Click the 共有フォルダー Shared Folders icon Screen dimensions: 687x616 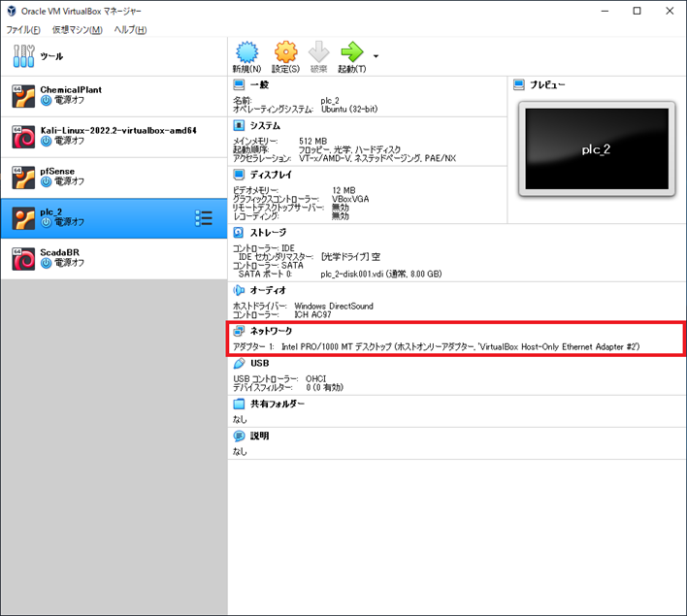click(x=239, y=404)
